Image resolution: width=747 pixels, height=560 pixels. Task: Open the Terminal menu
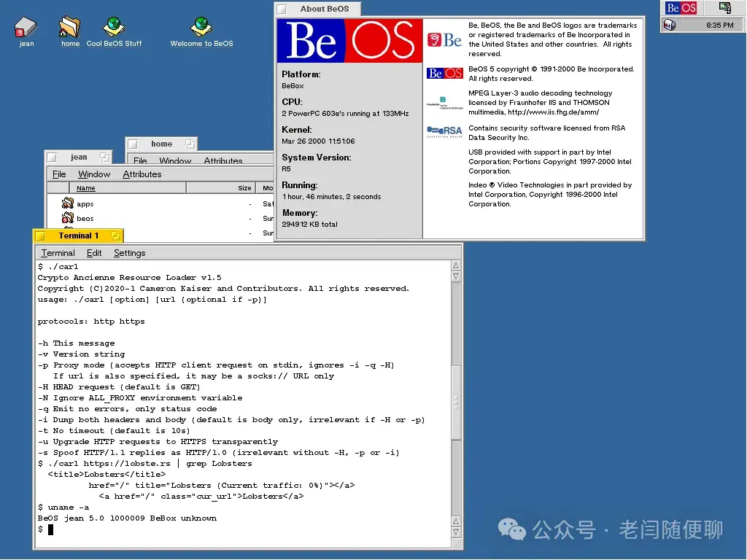[x=58, y=253]
